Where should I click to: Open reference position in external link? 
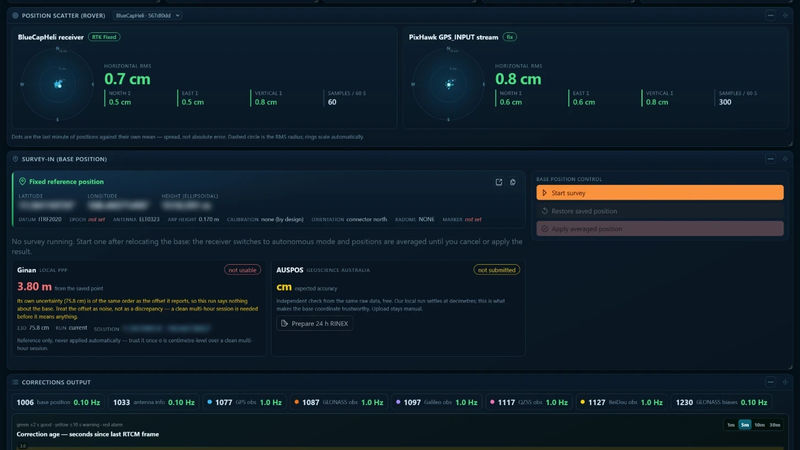click(498, 182)
